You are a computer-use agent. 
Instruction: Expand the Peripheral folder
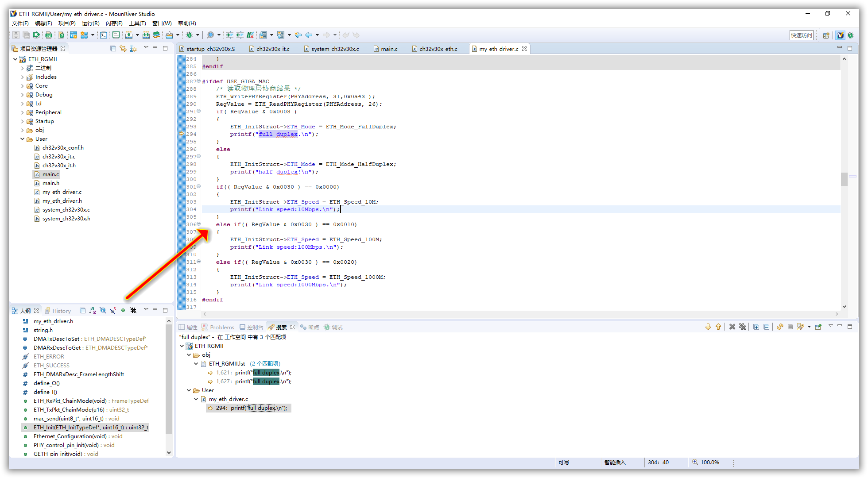(x=22, y=112)
